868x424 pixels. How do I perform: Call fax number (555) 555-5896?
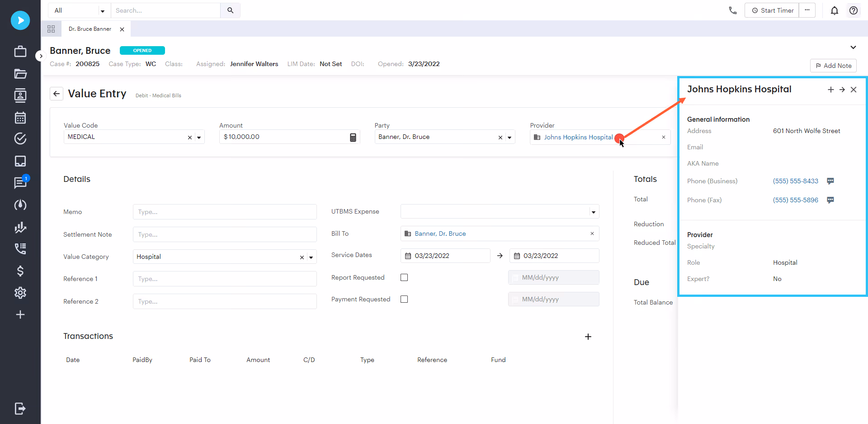(x=796, y=200)
